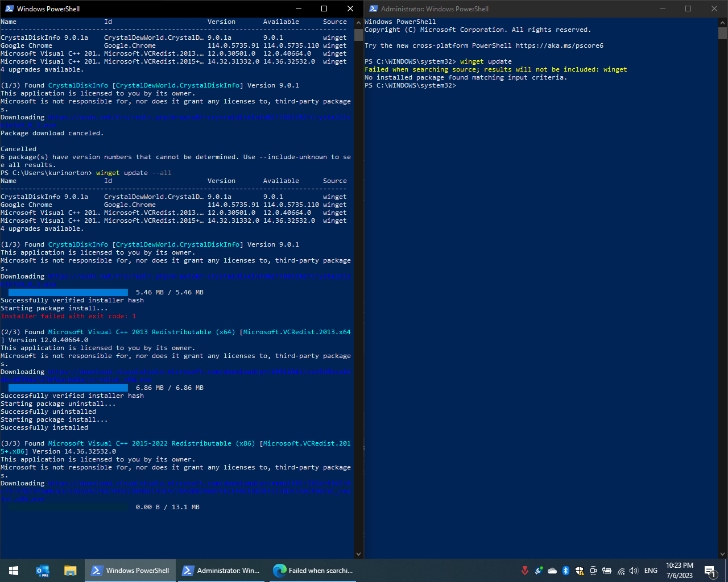Click '(3/3) Found Microsoft Visual C++ 2015-2022' line
Viewport: 728px width, 582px height.
tap(176, 443)
